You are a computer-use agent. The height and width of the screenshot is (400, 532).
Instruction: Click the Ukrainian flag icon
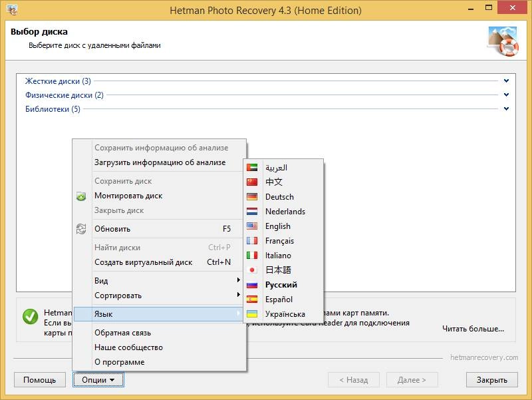point(252,313)
